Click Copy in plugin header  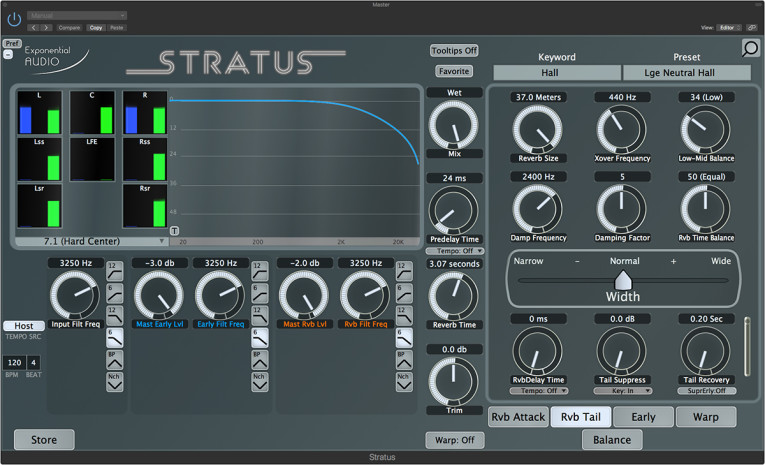[x=96, y=28]
